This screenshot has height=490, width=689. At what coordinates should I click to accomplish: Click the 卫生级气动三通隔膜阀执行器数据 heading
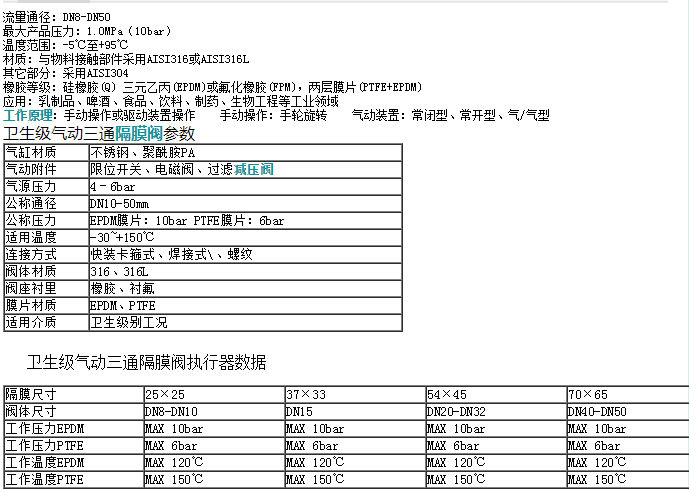(146, 361)
